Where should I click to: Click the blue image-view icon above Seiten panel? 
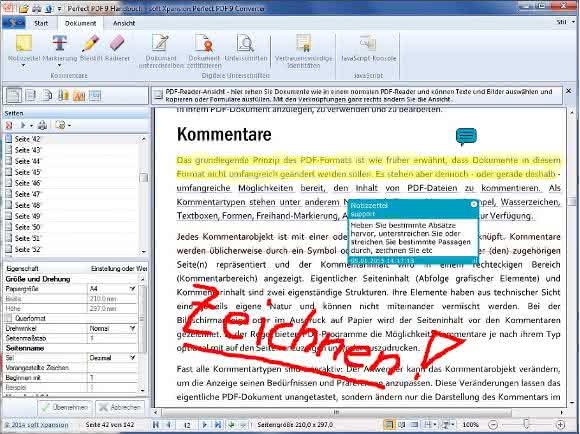95,95
